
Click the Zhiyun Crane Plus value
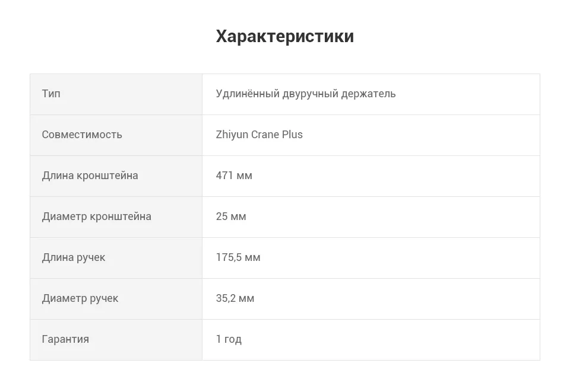pyautogui.click(x=259, y=135)
